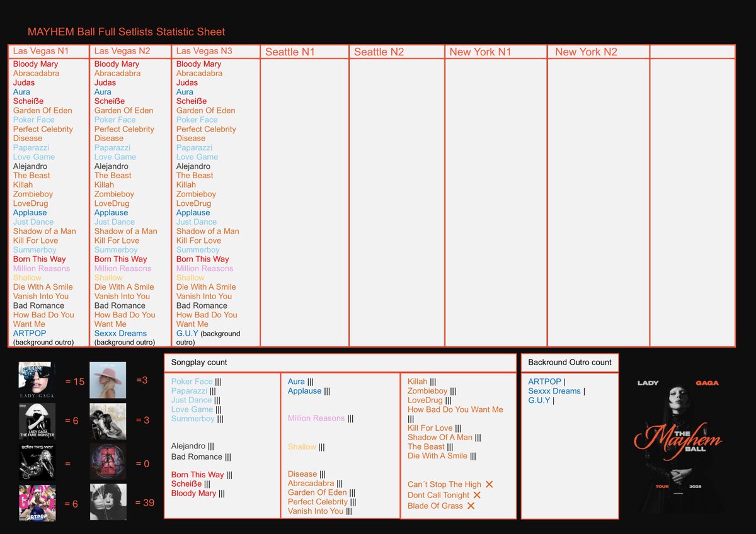This screenshot has height=534, width=756.
Task: Click the X beside Blade Of Grass
Action: [471, 506]
